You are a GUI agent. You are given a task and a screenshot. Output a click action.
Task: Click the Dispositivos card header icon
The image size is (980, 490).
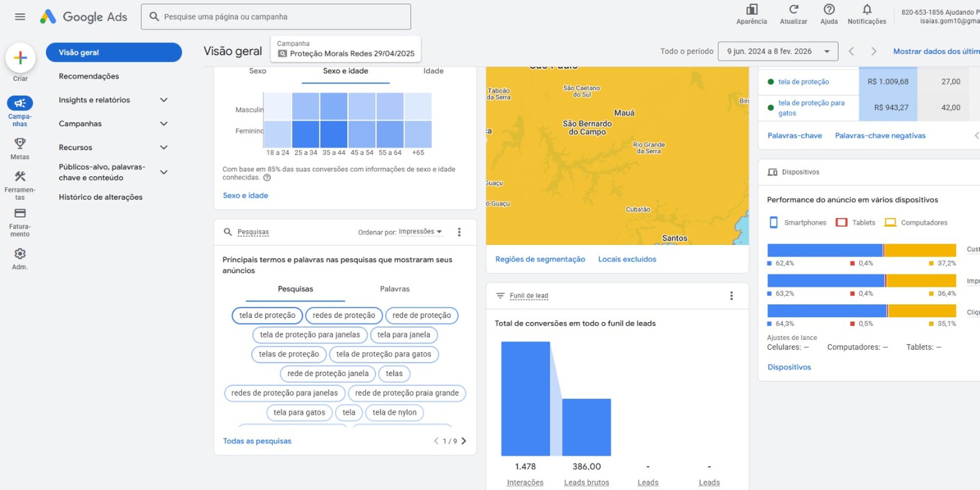pos(773,172)
